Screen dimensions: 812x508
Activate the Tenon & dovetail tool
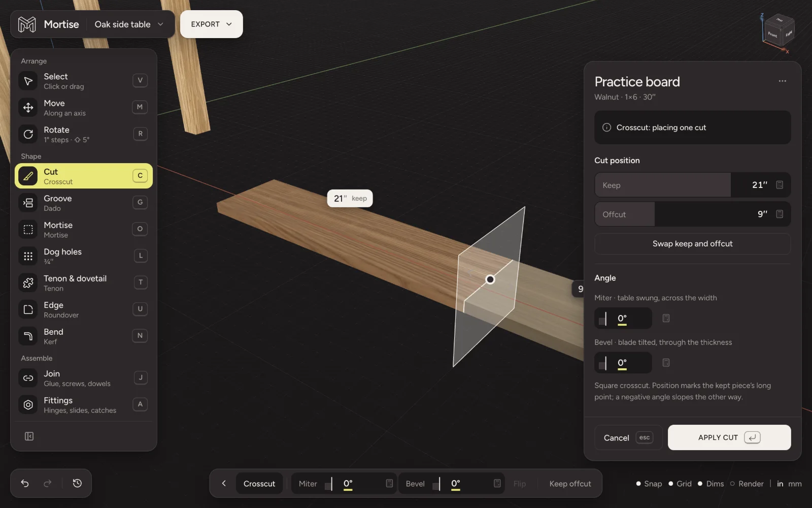click(84, 283)
